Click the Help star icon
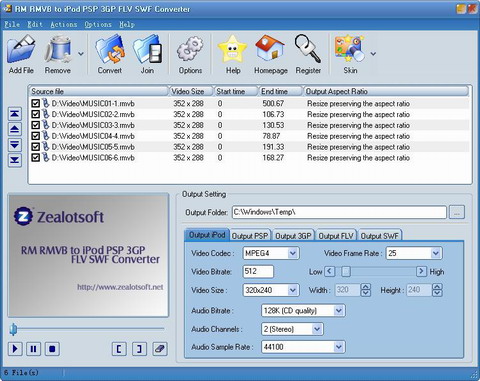Image resolution: width=480 pixels, height=381 pixels. pos(232,50)
